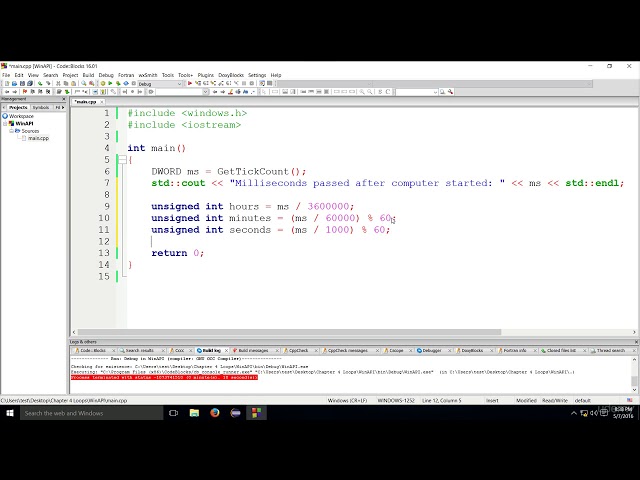Click the Paste clipboard toolbar icon
Viewport: 640px width, 480px height.
click(73, 84)
